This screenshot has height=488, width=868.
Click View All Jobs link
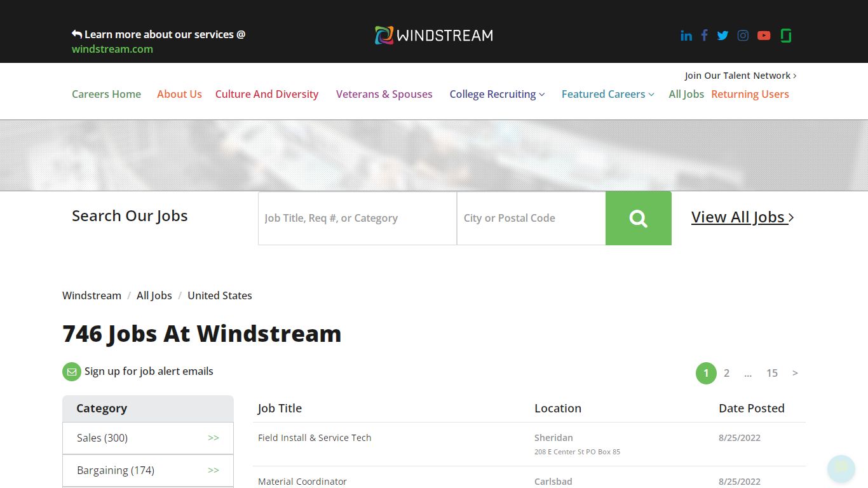743,217
